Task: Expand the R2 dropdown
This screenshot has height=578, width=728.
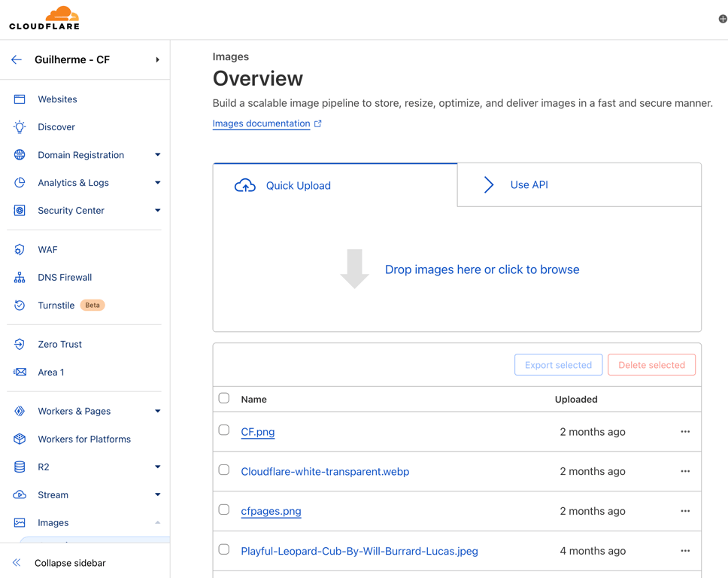Action: pos(157,467)
